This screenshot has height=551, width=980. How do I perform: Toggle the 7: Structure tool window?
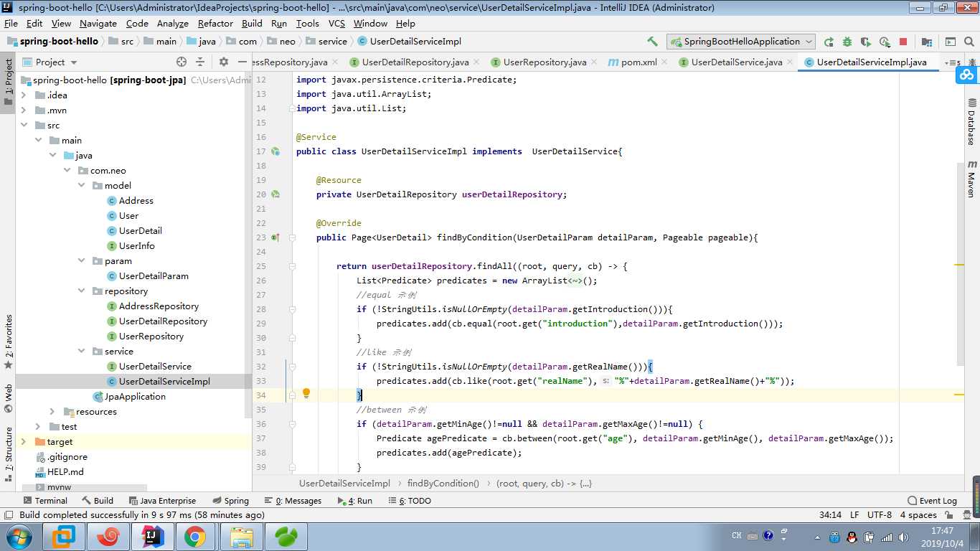click(9, 455)
